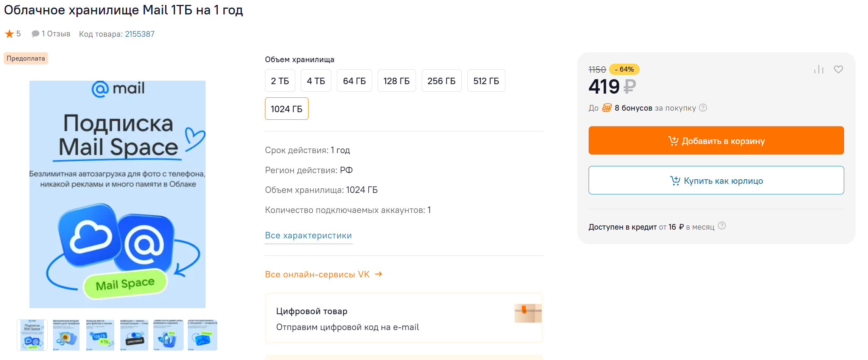This screenshot has width=868, height=360.
Task: Select the 1024 ГБ storage option
Action: pyautogui.click(x=287, y=109)
